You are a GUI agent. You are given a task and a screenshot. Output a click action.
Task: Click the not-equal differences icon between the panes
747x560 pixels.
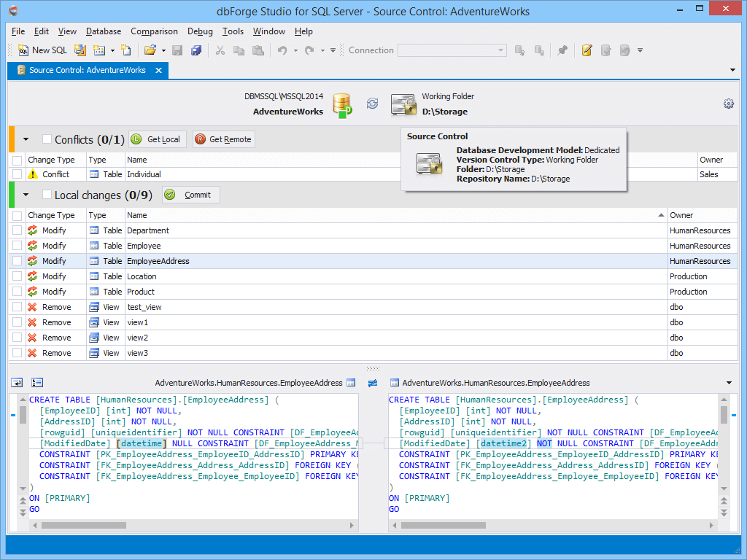(373, 383)
